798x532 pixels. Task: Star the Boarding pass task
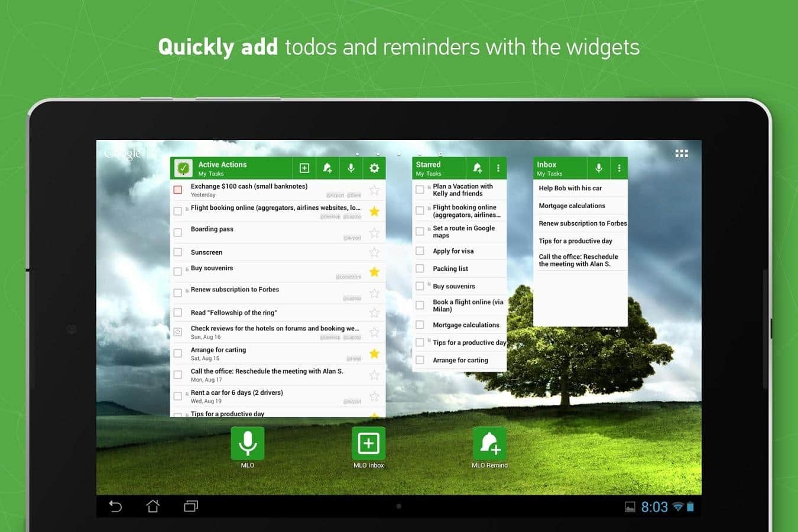click(374, 233)
